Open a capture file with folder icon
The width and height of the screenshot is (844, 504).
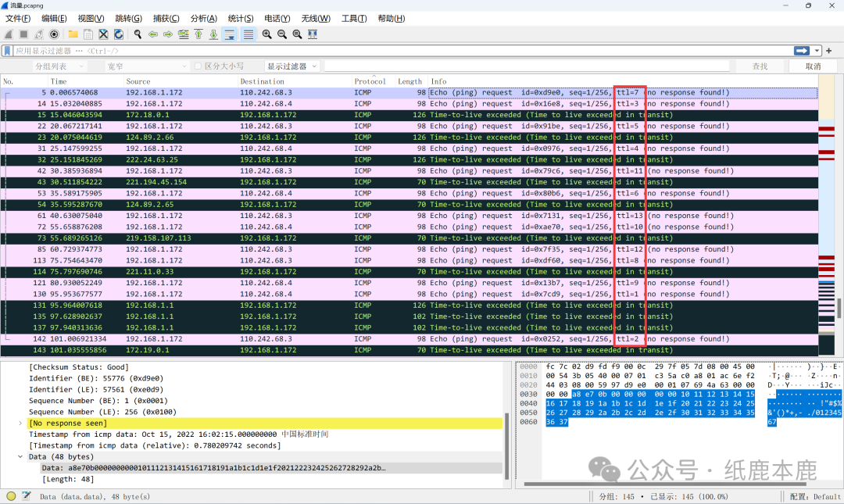pos(73,34)
